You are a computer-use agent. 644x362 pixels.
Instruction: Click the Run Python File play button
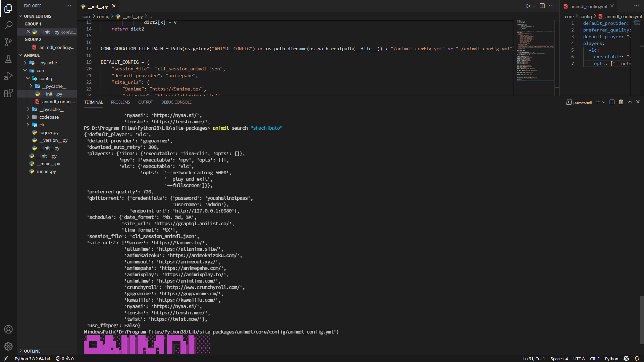pos(528,6)
